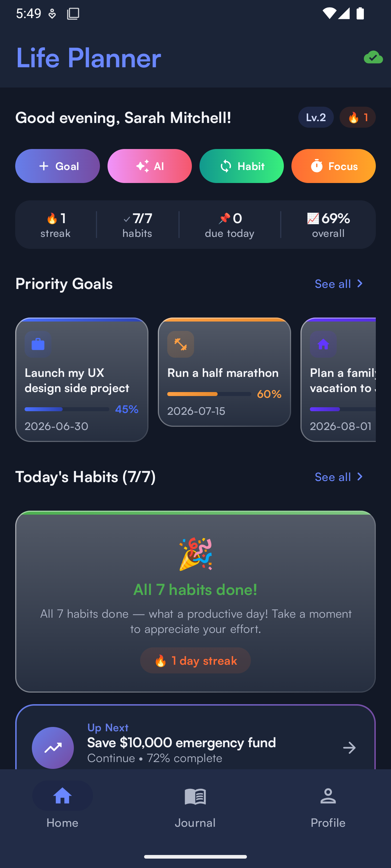
Task: Tap the 7/7 habits stat
Action: pos(138,224)
